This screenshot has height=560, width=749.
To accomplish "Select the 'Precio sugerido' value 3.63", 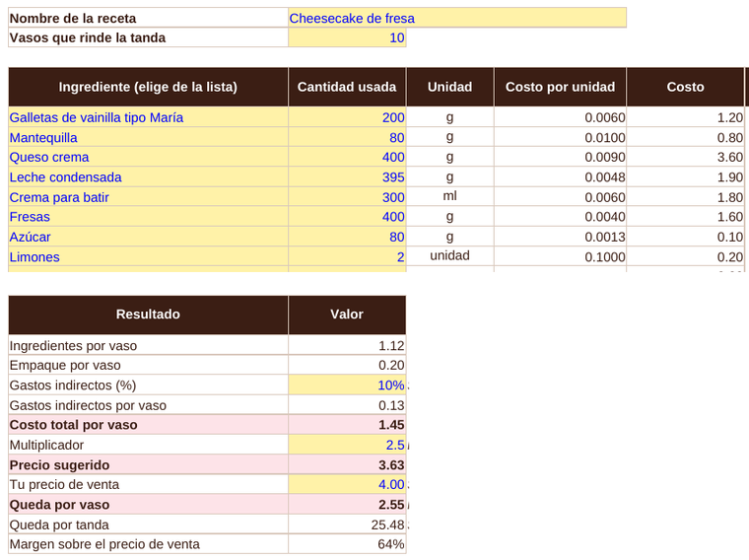I will point(347,464).
